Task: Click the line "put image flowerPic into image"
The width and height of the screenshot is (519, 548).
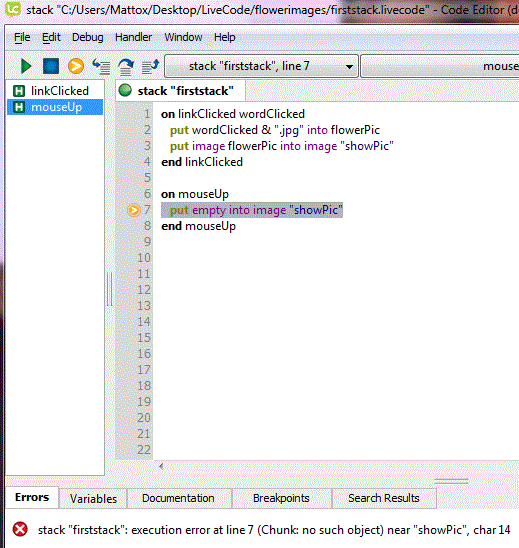Action: (x=282, y=146)
